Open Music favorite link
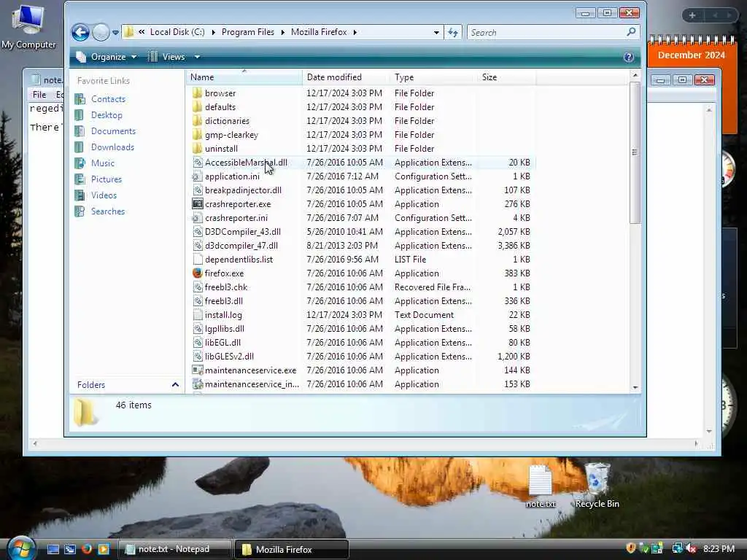 [102, 163]
